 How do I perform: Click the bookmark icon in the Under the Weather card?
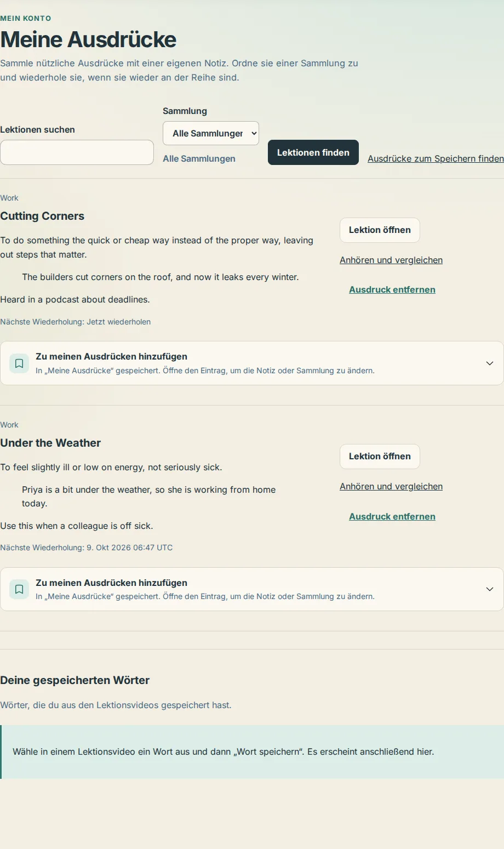point(19,589)
